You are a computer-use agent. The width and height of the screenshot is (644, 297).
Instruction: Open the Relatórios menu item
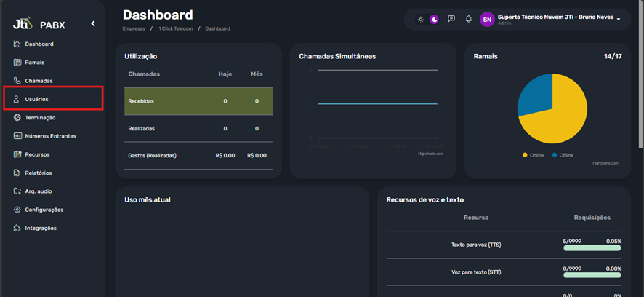(x=38, y=173)
